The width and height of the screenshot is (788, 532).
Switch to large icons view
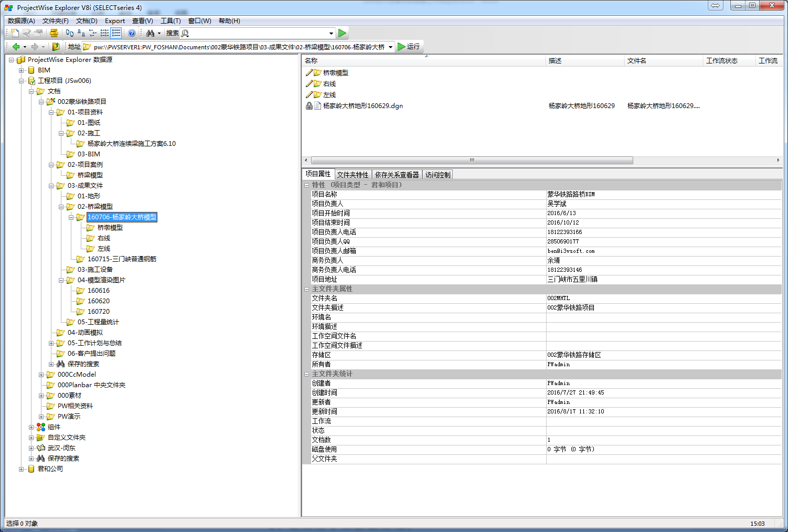point(70,33)
